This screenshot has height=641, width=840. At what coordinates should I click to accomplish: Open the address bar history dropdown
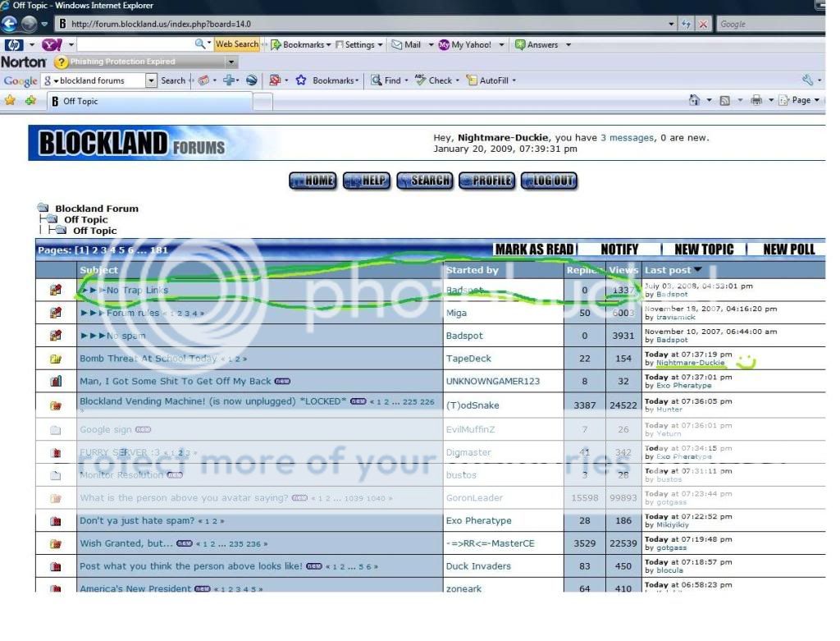click(671, 24)
